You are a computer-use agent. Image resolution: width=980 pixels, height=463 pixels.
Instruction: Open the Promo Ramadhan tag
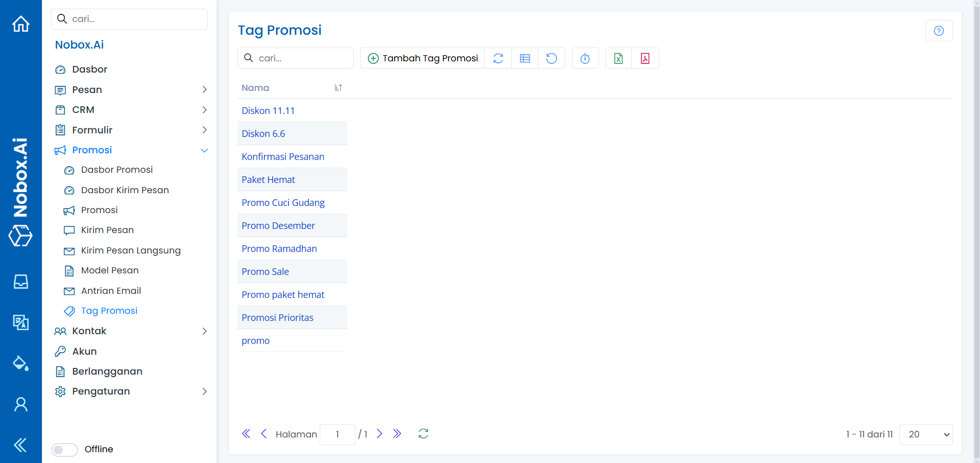[x=279, y=249]
